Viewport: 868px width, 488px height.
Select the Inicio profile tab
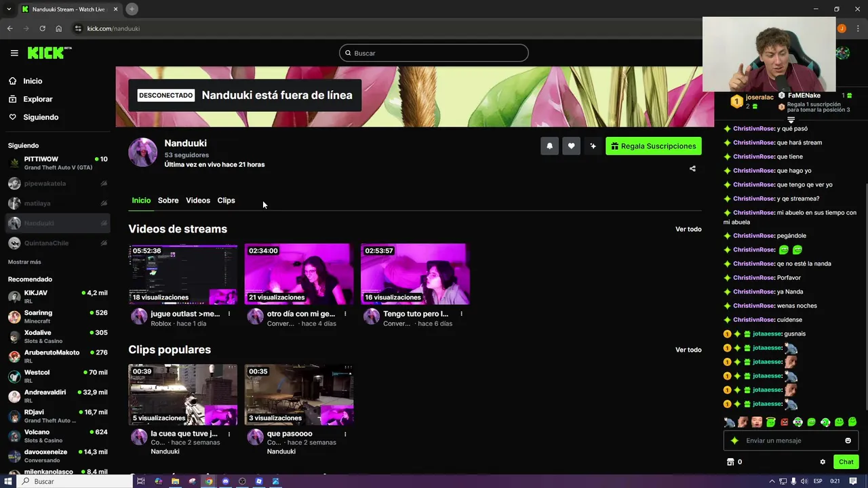[x=141, y=201]
